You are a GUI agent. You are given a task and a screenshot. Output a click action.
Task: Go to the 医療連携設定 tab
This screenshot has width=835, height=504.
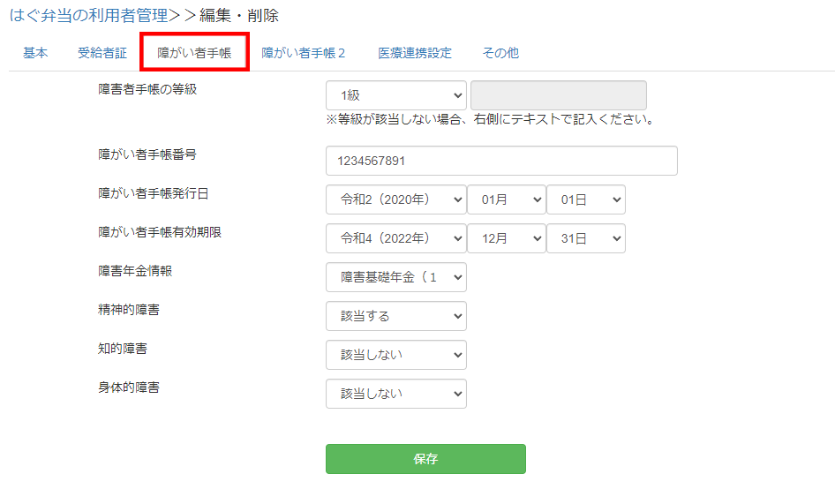coord(414,53)
